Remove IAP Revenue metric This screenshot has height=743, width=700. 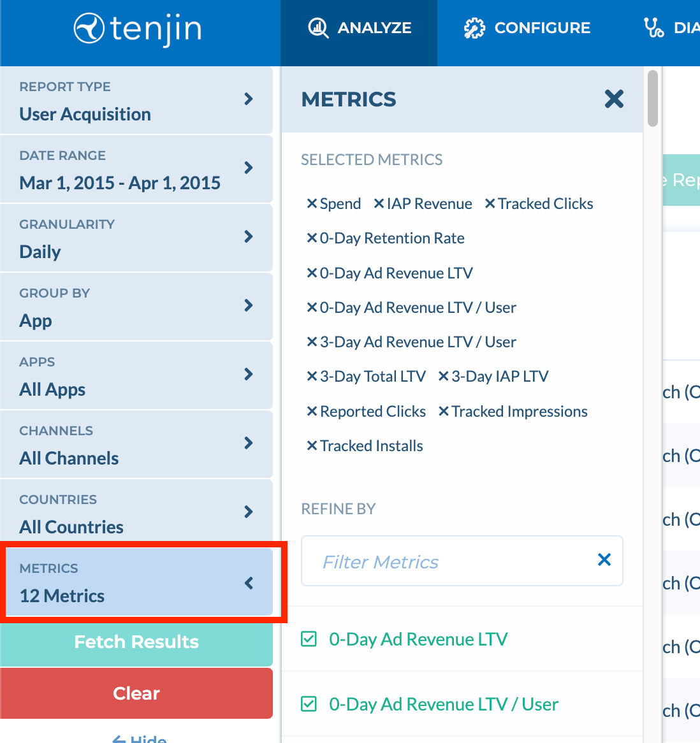click(379, 204)
